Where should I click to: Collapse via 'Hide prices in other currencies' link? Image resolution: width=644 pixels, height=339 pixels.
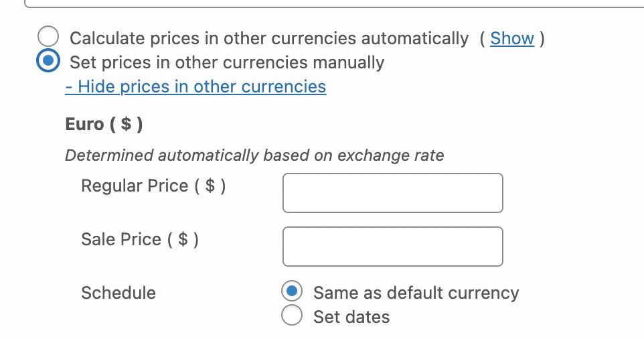(x=195, y=86)
